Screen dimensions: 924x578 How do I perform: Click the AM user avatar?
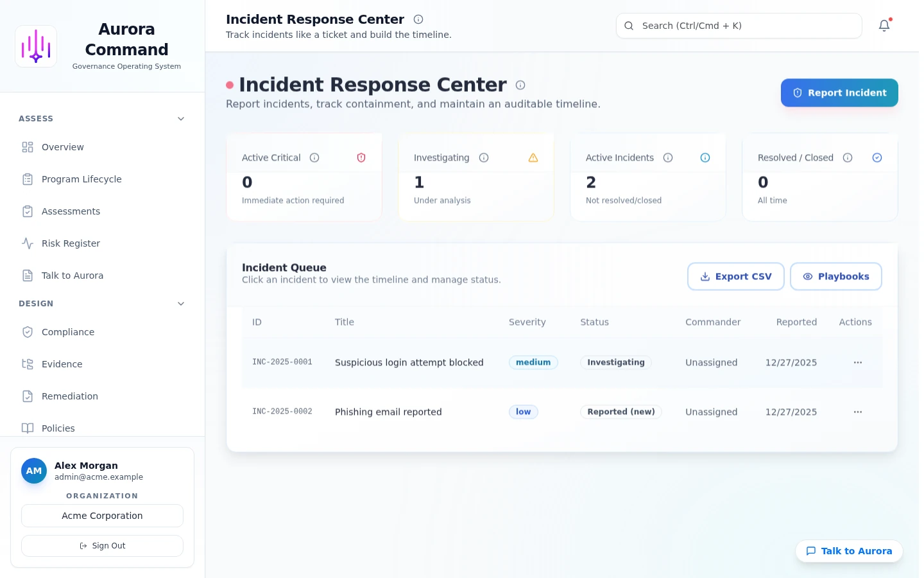tap(34, 471)
